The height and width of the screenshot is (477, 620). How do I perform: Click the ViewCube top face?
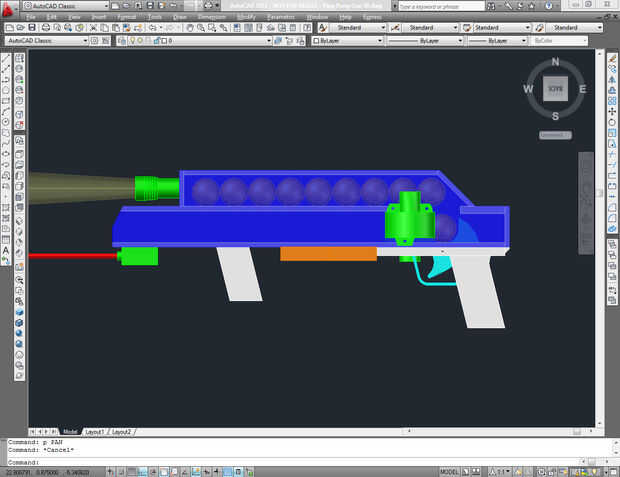[555, 89]
